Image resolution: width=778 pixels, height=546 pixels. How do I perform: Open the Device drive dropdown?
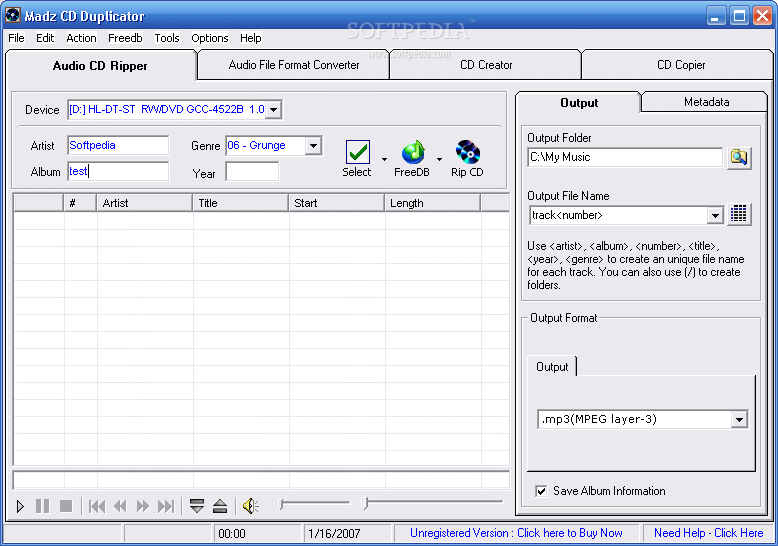[273, 109]
